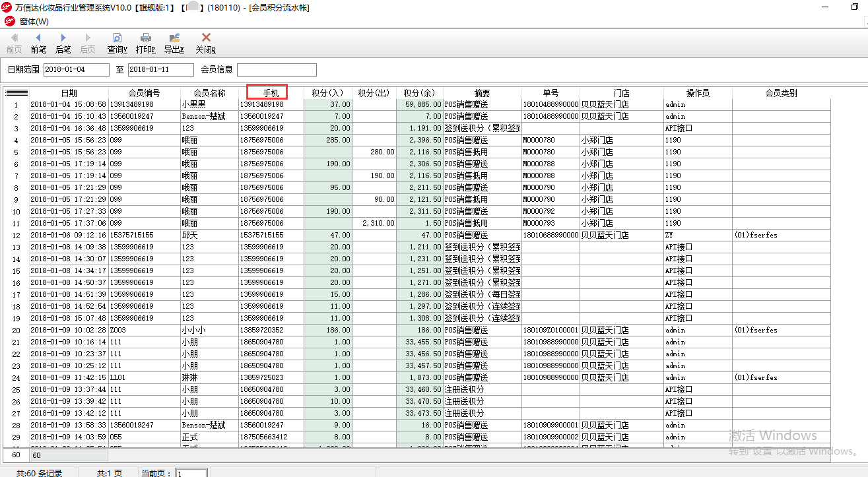Open the 窗体(W) menu
Viewport: 868px width, 477px height.
click(x=34, y=22)
